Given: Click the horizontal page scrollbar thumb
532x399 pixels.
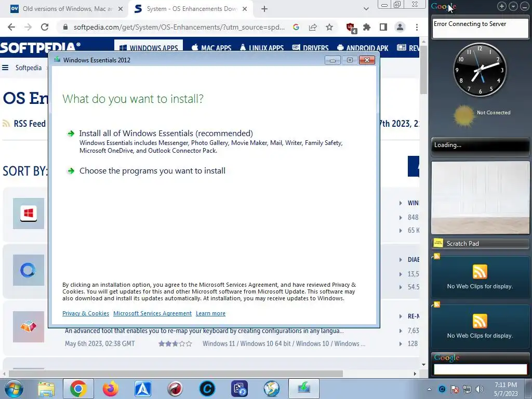Looking at the screenshot, I should click(x=176, y=374).
